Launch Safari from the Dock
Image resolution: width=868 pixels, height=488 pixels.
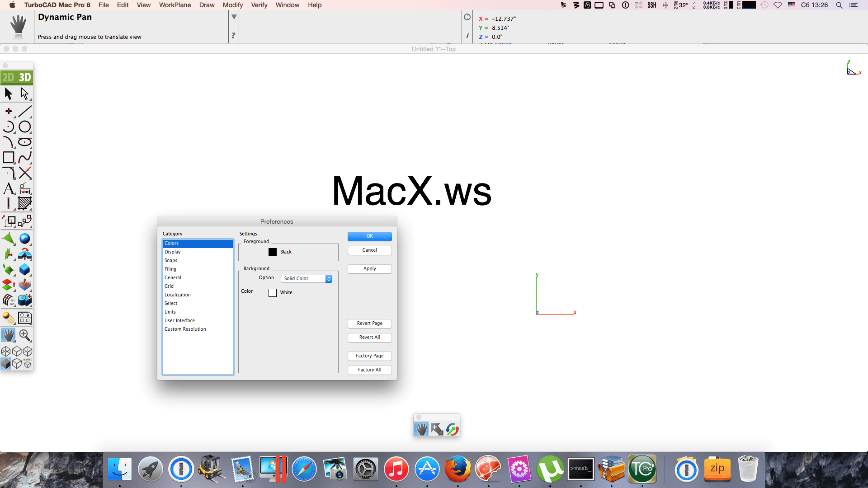(304, 469)
